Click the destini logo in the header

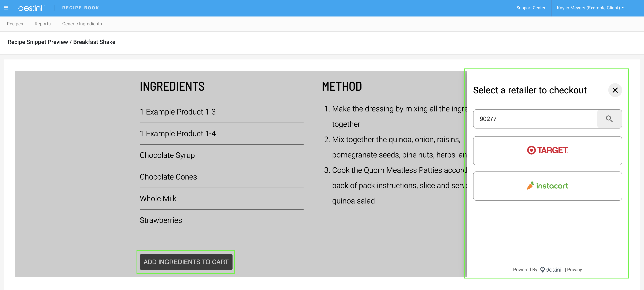click(x=32, y=8)
